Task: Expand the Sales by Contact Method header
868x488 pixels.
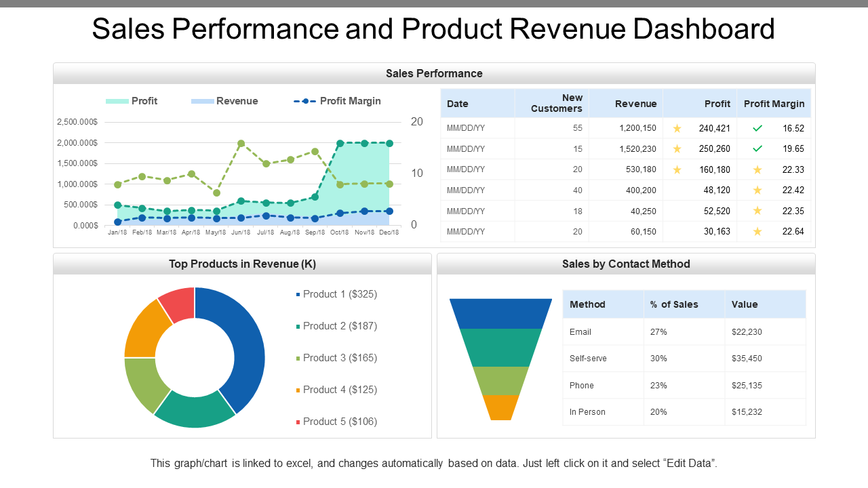Action: [x=626, y=264]
